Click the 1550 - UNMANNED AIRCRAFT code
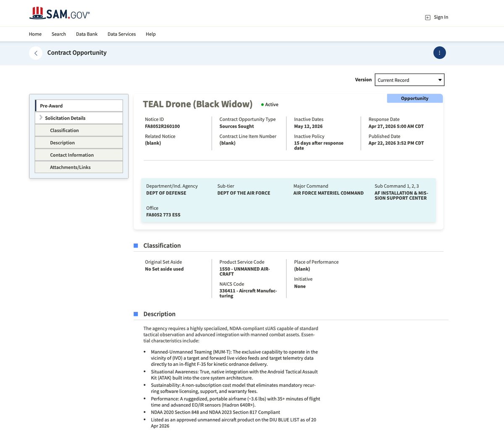The image size is (504, 439). [244, 271]
